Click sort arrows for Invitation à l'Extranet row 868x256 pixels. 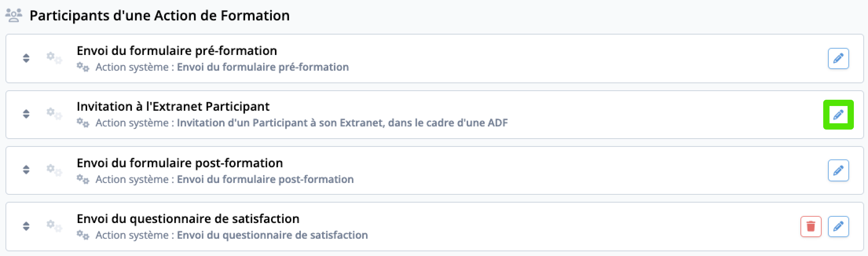pyautogui.click(x=26, y=114)
